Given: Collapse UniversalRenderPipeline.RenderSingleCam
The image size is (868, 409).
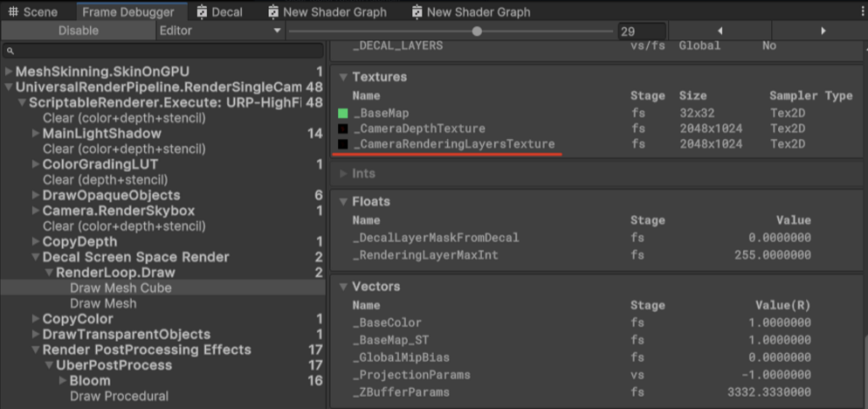Looking at the screenshot, I should (x=9, y=87).
